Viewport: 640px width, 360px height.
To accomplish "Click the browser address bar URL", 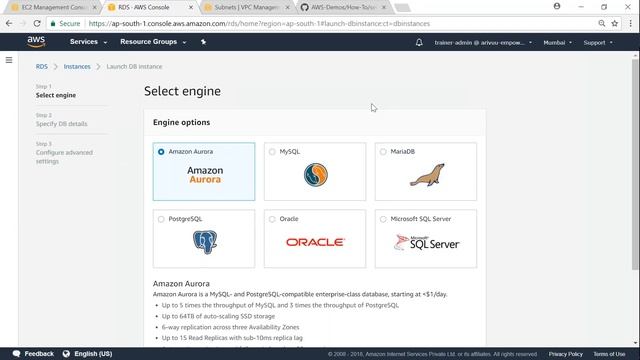I will pos(259,24).
